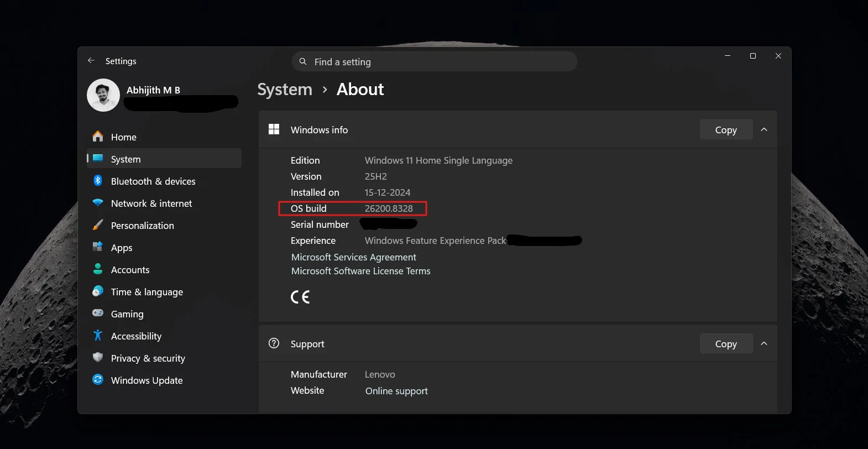
Task: Open the Apps section label
Action: coord(122,248)
